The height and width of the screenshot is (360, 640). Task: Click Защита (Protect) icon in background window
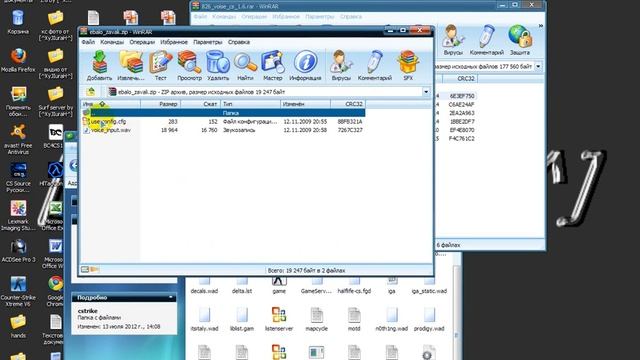tap(520, 40)
